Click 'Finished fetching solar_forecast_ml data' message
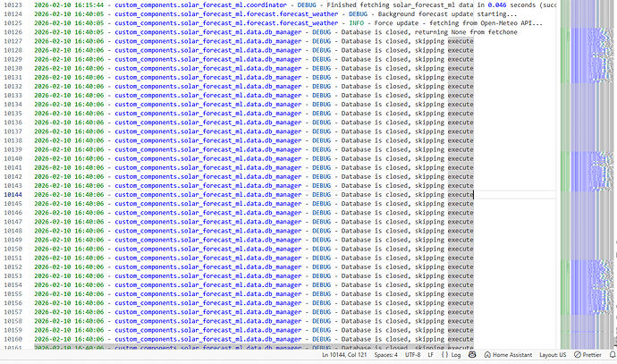The width and height of the screenshot is (617, 364). [400, 5]
